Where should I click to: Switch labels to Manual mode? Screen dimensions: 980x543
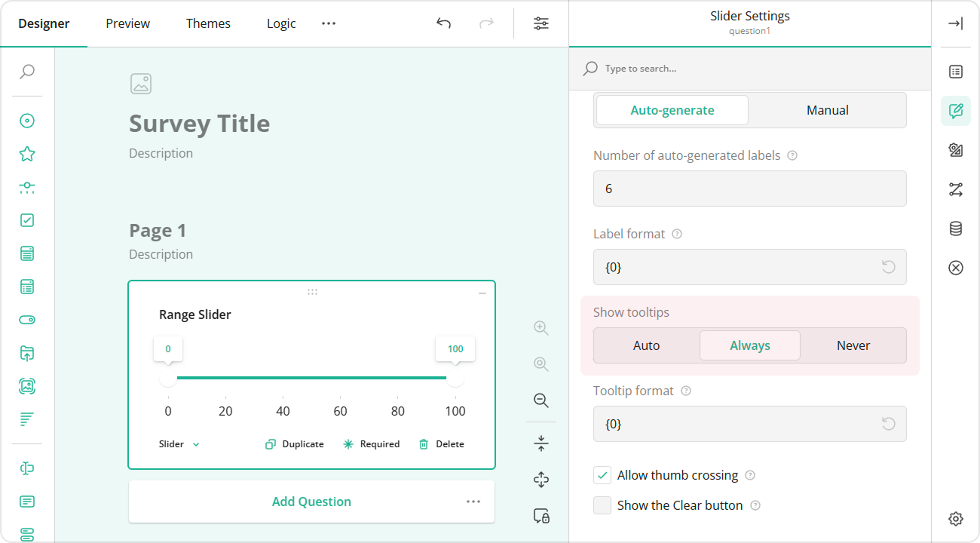coord(827,110)
